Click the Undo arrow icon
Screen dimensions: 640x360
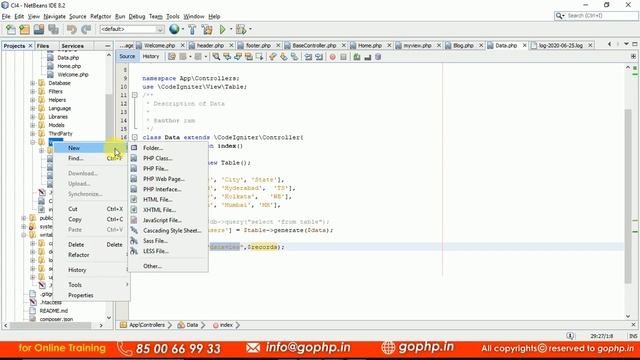point(71,29)
